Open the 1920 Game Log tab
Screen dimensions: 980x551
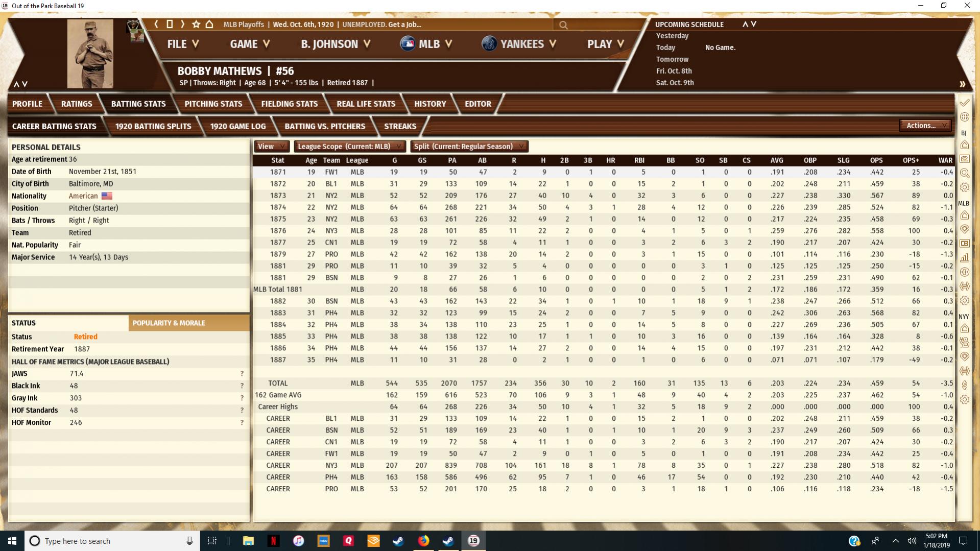pos(237,126)
